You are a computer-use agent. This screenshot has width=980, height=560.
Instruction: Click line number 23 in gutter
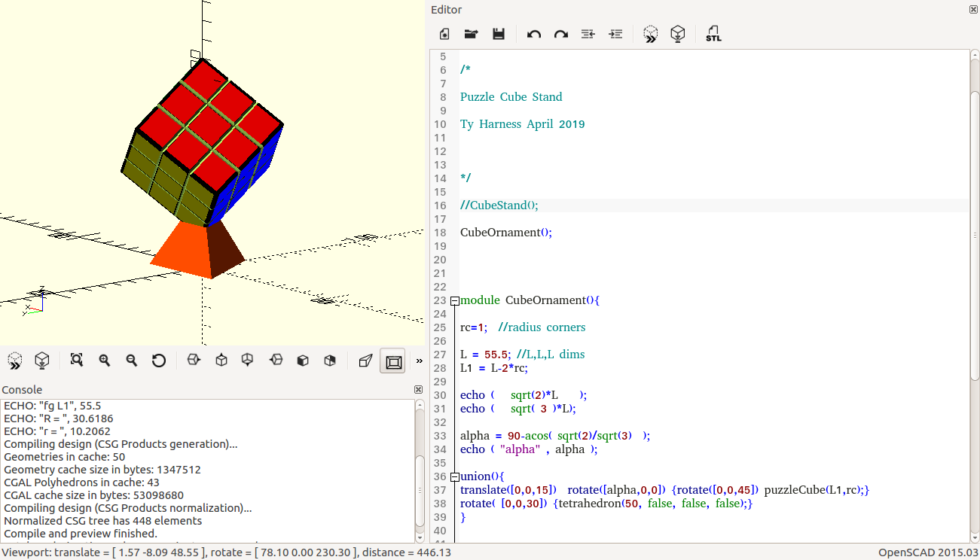441,300
